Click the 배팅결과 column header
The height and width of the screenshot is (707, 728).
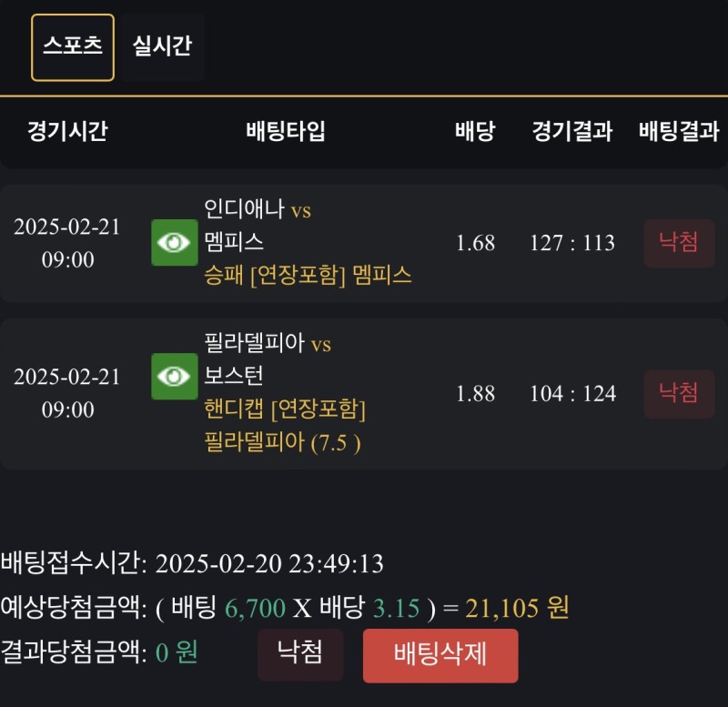pos(679,131)
